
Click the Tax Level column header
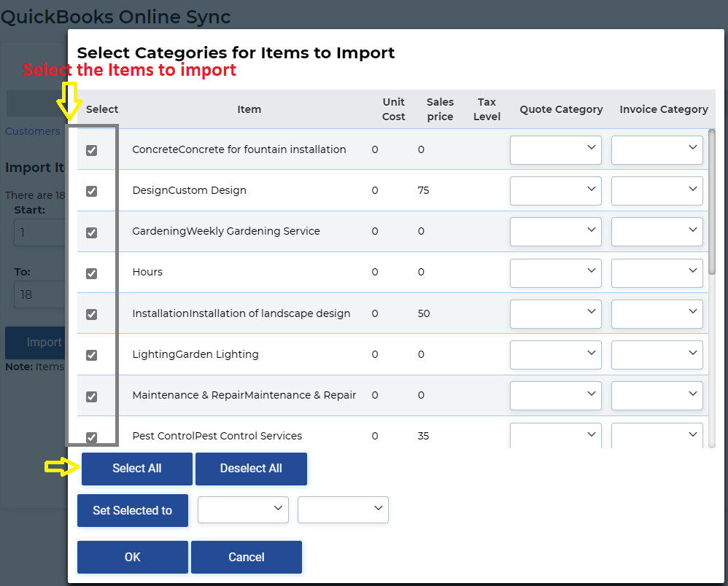487,109
